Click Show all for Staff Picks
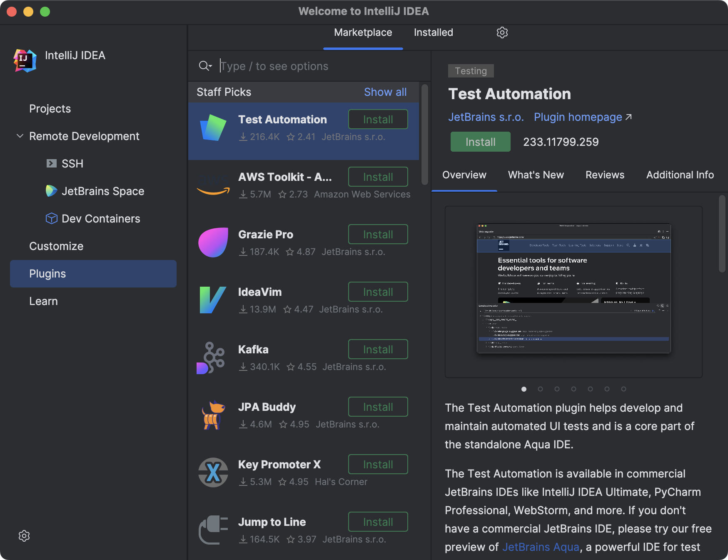The width and height of the screenshot is (728, 560). [385, 92]
